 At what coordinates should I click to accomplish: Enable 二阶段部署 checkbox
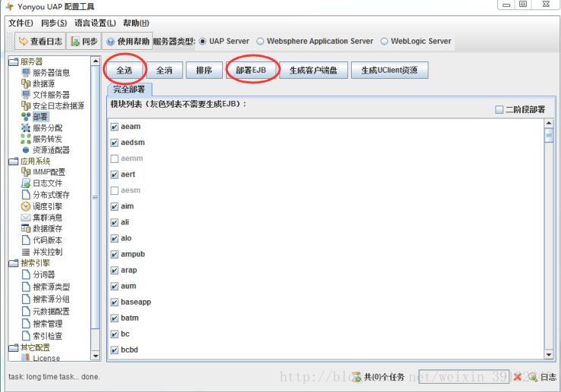[x=499, y=109]
